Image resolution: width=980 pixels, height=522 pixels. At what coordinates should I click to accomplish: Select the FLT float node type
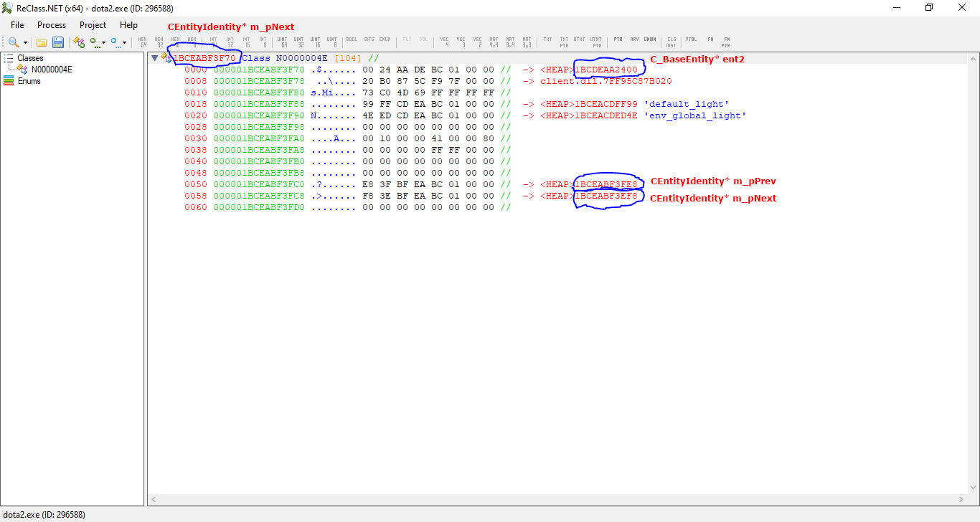point(407,39)
